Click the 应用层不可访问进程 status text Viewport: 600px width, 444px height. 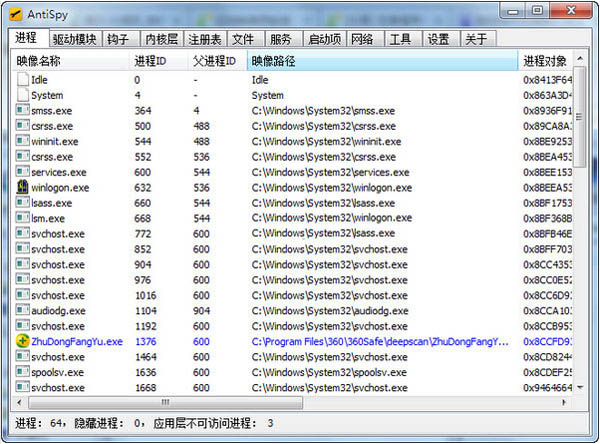[x=213, y=423]
